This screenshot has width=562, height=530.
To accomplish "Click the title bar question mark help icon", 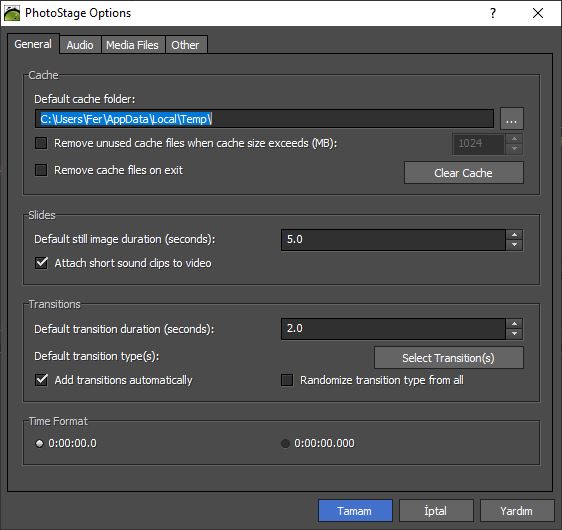I will pyautogui.click(x=493, y=13).
